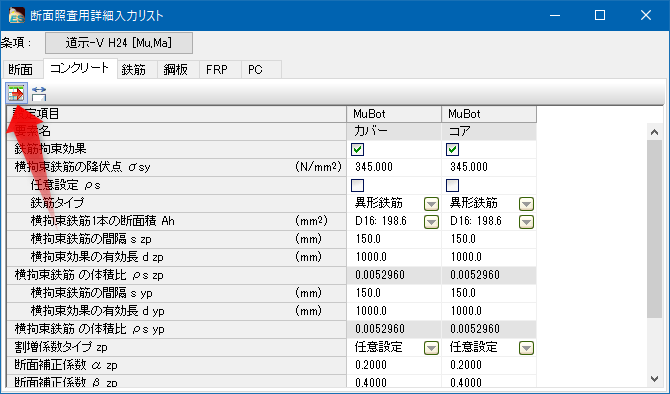Open D16 断面積 Ah dropdown for コア

[526, 222]
